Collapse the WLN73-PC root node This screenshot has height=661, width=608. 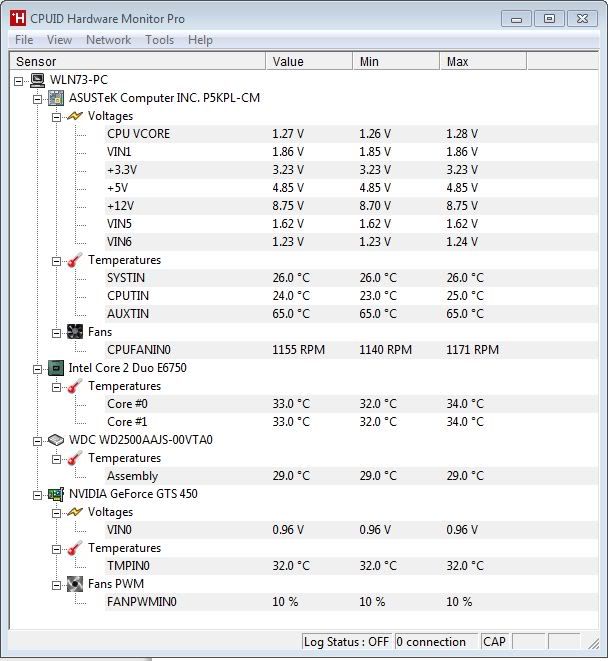point(20,80)
